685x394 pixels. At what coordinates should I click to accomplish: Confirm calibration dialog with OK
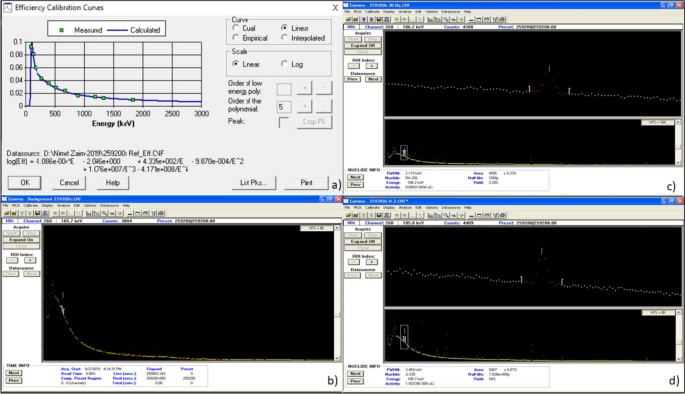pos(25,183)
